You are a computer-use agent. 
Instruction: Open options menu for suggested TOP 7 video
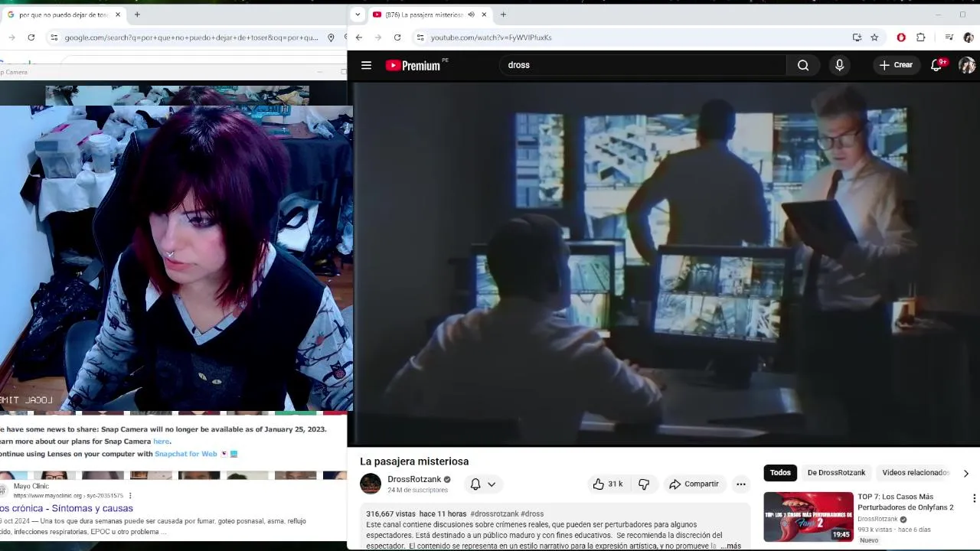tap(974, 498)
